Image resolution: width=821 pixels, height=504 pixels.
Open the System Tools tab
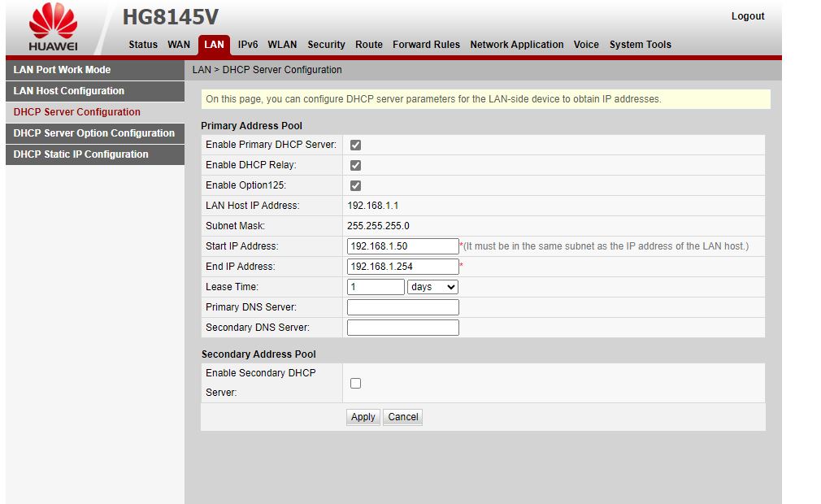[x=640, y=45]
